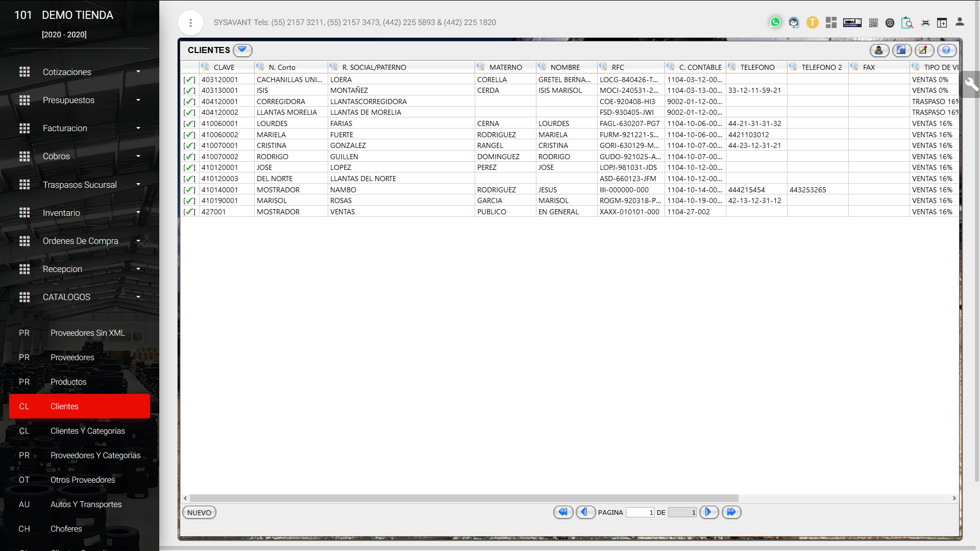980x551 pixels.
Task: Click the wrench settings tab on right edge
Action: tap(971, 84)
